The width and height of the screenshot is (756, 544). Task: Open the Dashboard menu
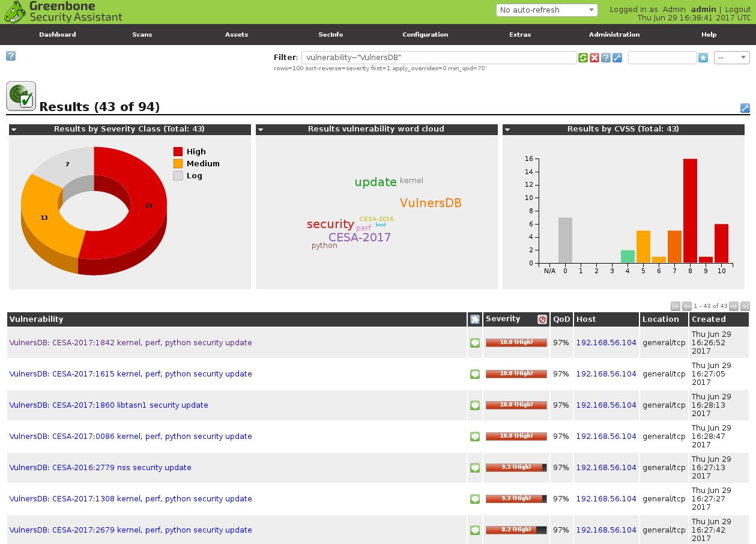[58, 35]
